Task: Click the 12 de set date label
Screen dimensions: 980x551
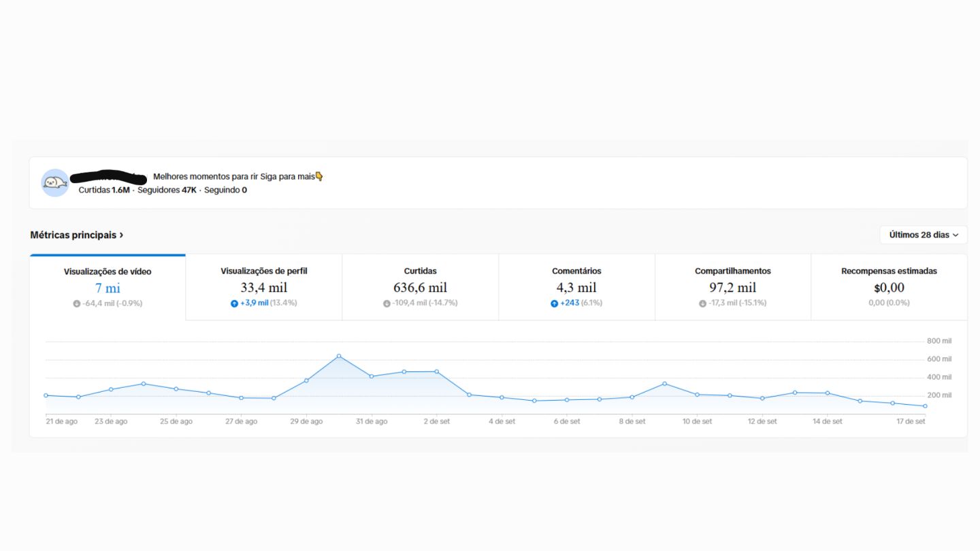Action: pyautogui.click(x=762, y=422)
